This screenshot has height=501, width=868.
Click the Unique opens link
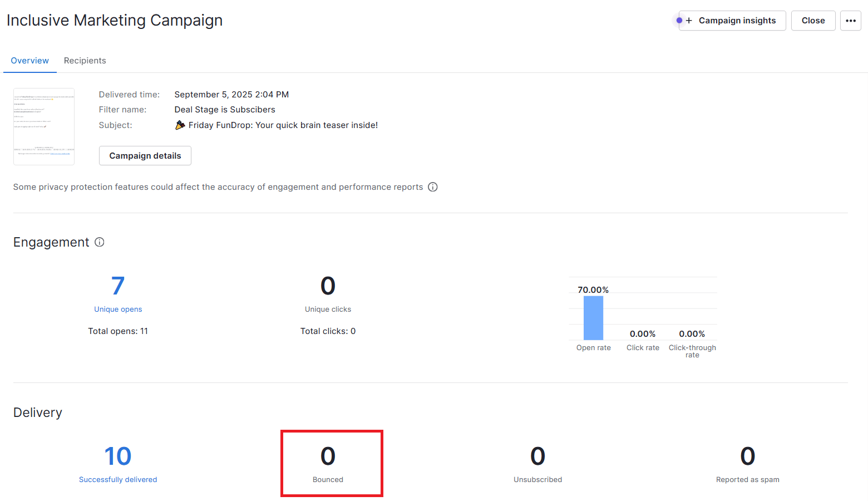[x=117, y=309]
